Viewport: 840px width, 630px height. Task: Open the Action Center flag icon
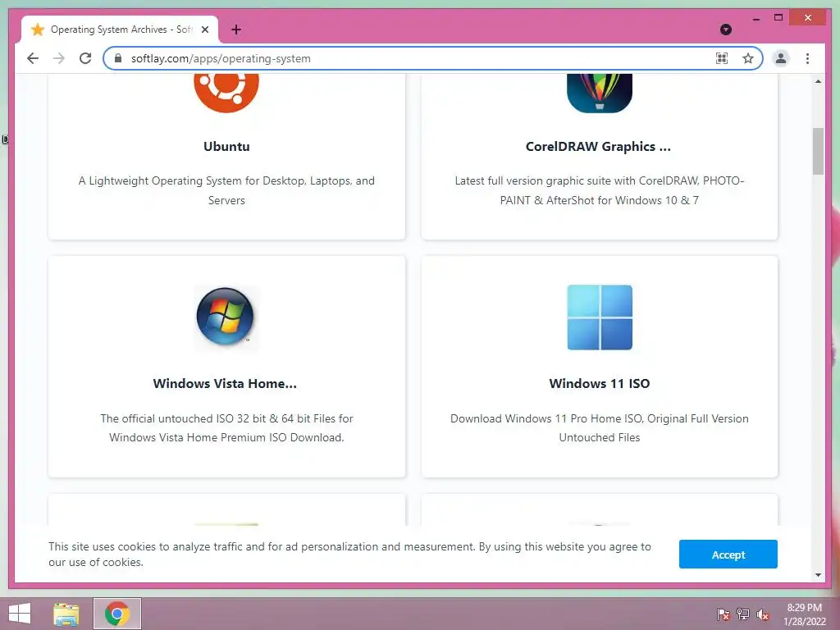coord(724,614)
